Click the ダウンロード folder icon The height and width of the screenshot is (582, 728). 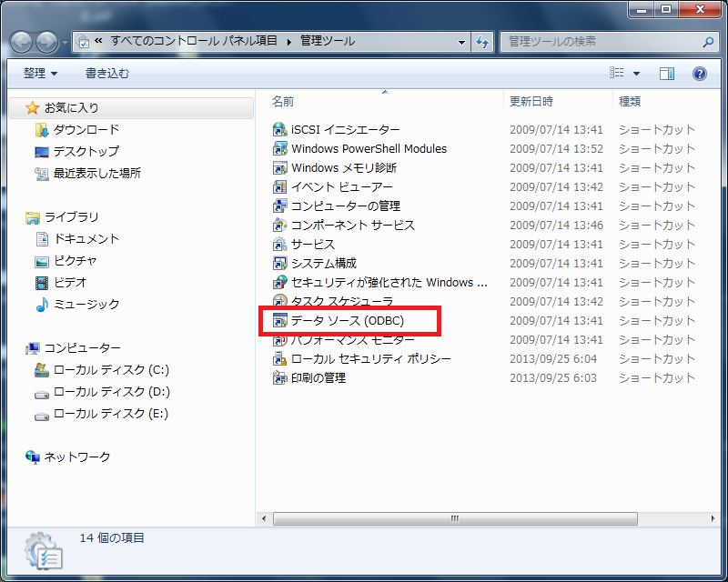click(x=42, y=130)
